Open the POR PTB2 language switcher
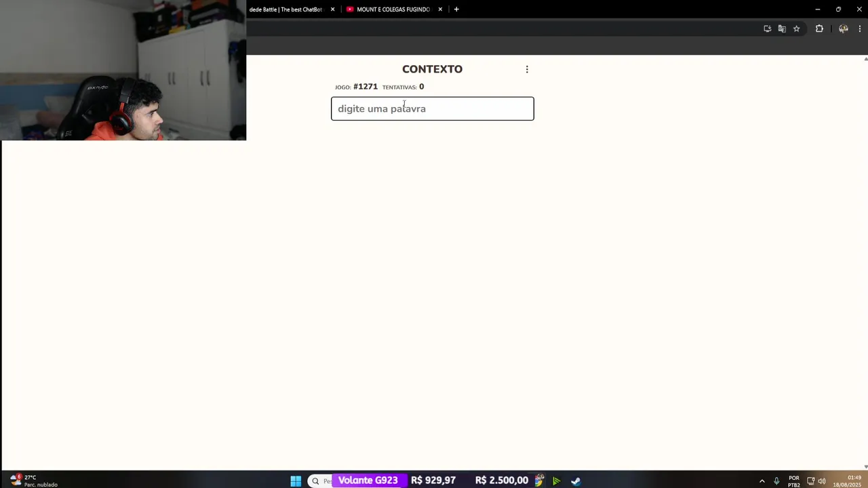The height and width of the screenshot is (488, 868). pos(794,481)
